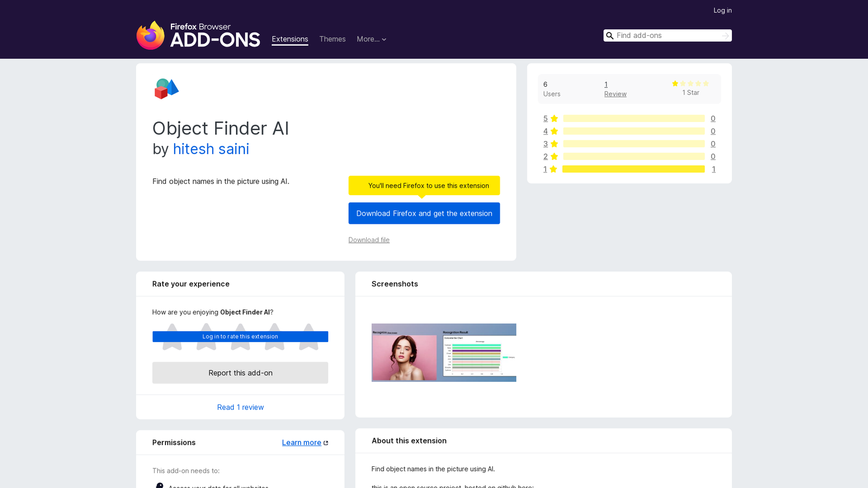Click the 5-star count of 0

point(713,119)
